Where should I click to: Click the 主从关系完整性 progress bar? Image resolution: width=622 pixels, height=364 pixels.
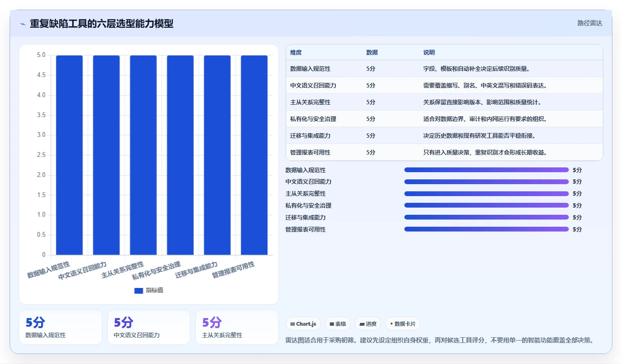click(x=487, y=194)
